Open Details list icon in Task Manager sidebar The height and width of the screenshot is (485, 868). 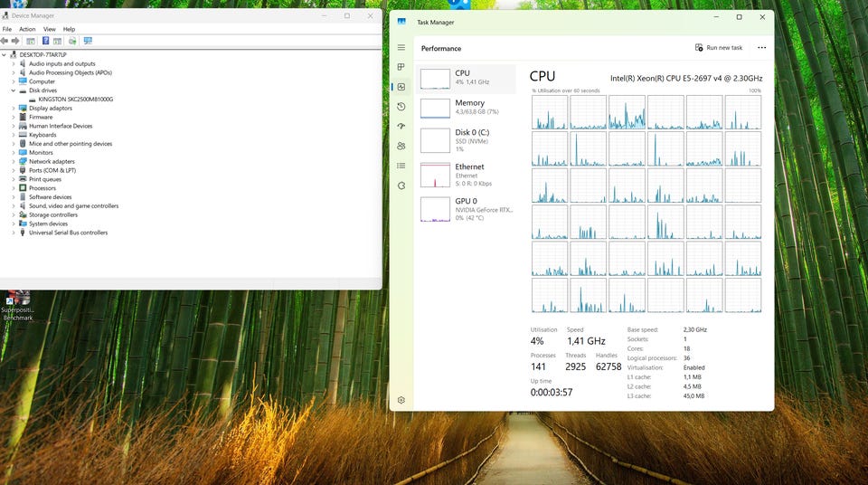pyautogui.click(x=401, y=166)
